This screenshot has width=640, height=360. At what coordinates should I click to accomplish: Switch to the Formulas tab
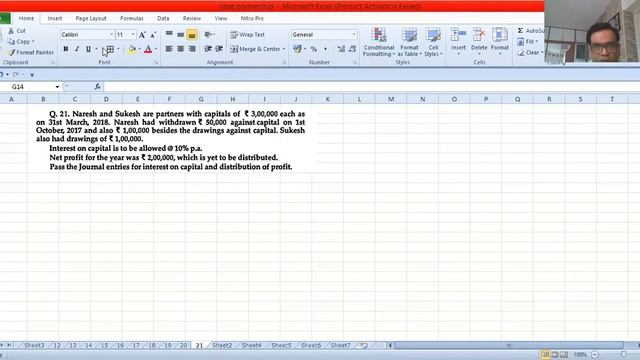(x=131, y=18)
